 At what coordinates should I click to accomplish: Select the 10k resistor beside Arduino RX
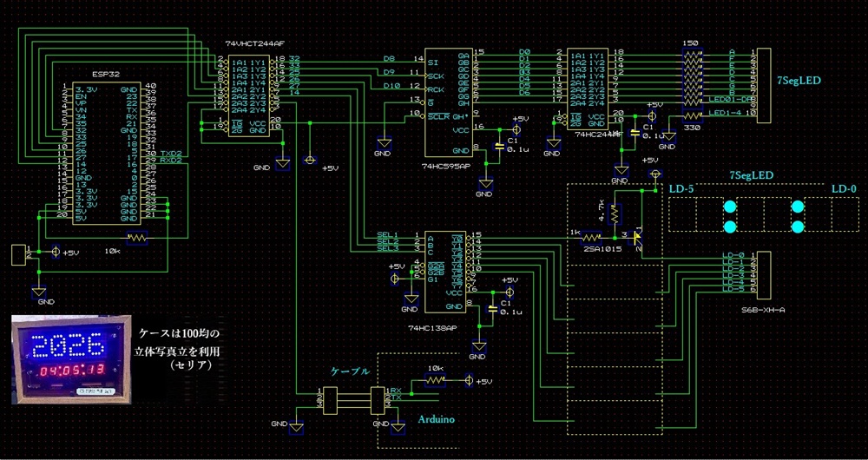(x=436, y=381)
